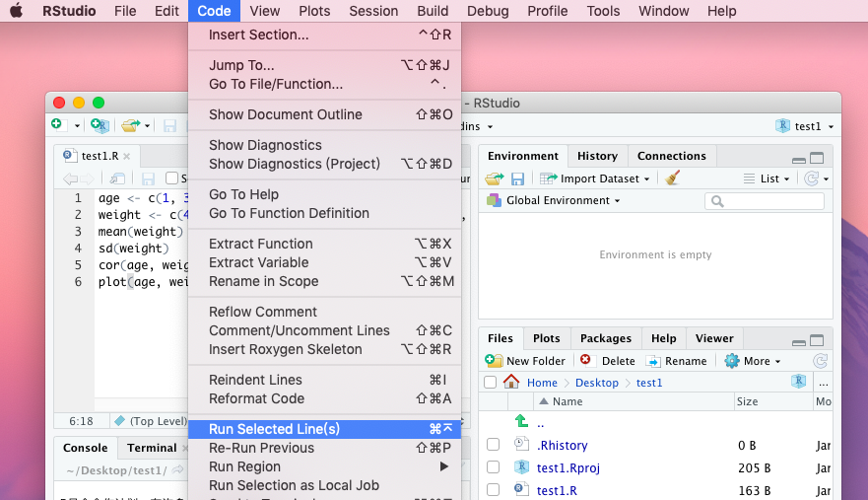
Task: Open the new file dropdown arrow
Action: 77,126
